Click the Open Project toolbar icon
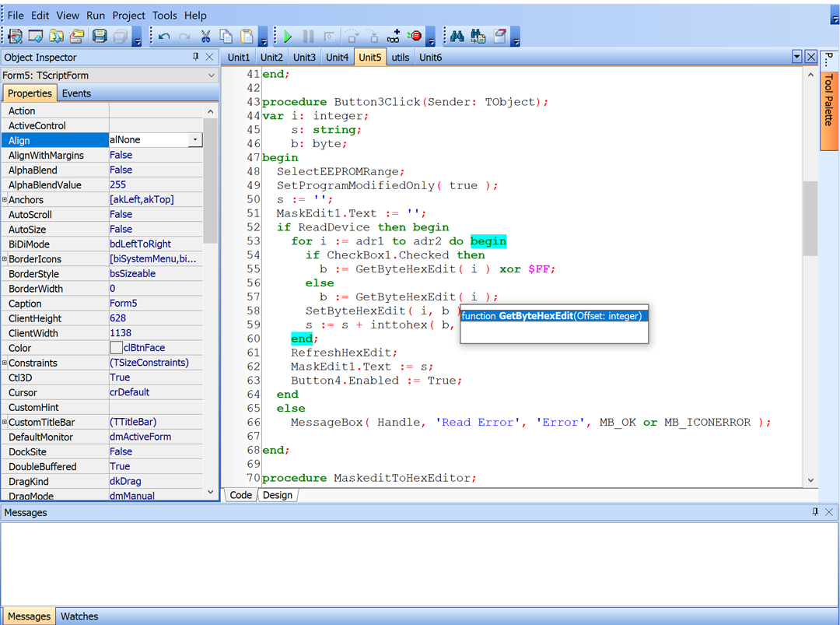The image size is (840, 625). 56,36
